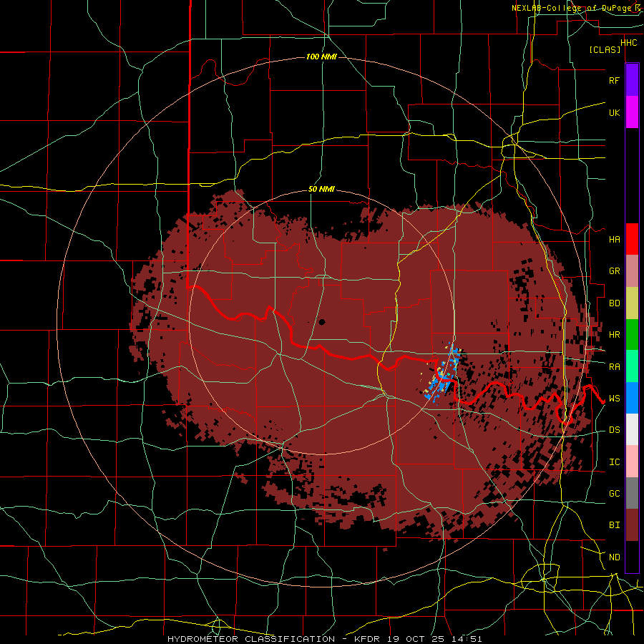Screen dimensions: 644x644
Task: Click the RF purple legend swatch
Action: 632,80
